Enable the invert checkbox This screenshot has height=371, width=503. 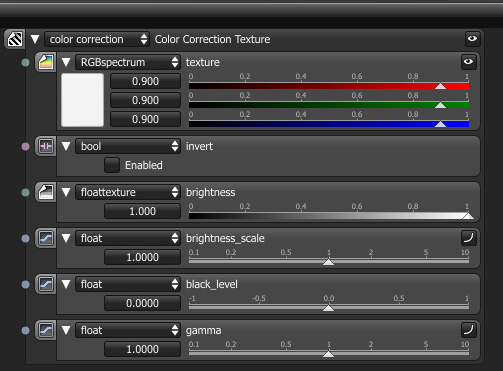(112, 165)
